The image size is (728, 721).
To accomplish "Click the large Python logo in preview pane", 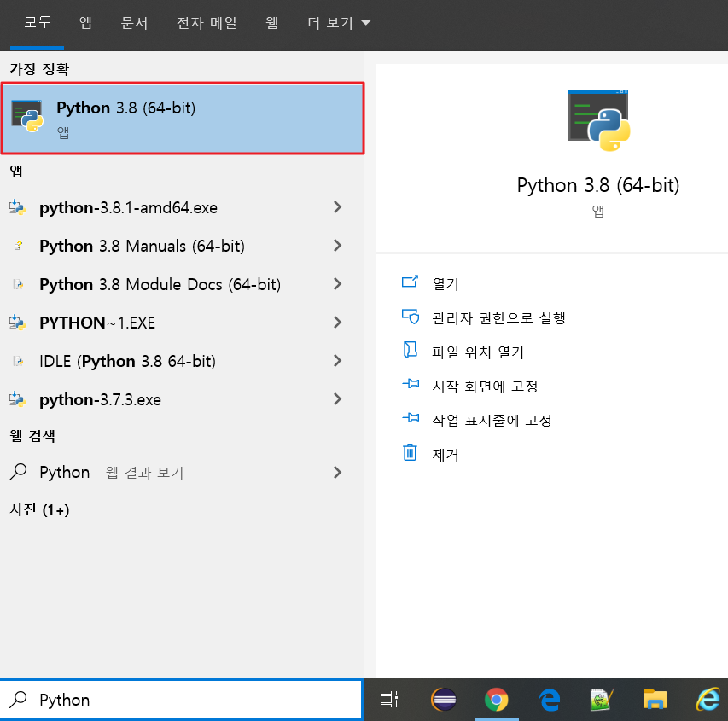I will tap(599, 120).
